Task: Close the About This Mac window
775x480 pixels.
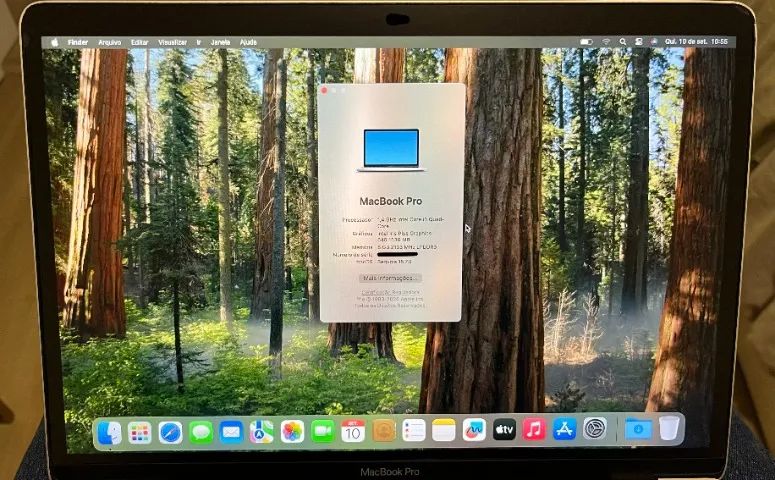Action: (324, 90)
